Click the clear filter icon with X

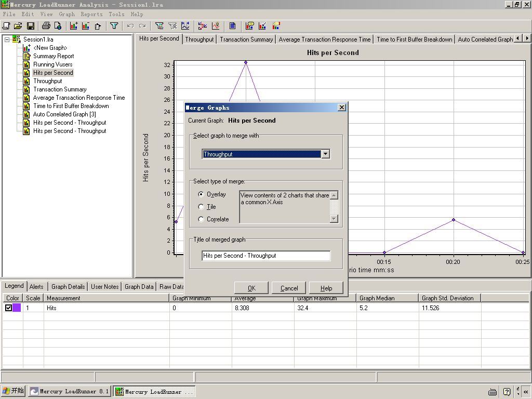172,26
